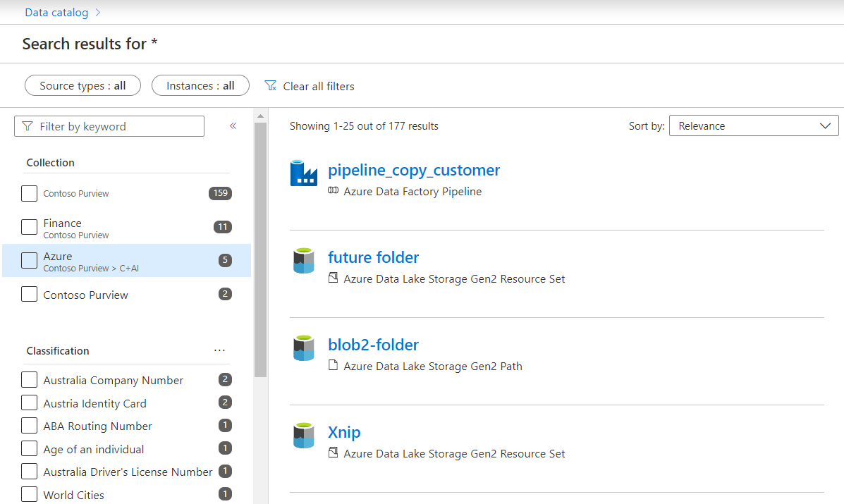
Task: Click the resource set icon under future folder
Action: pos(333,278)
